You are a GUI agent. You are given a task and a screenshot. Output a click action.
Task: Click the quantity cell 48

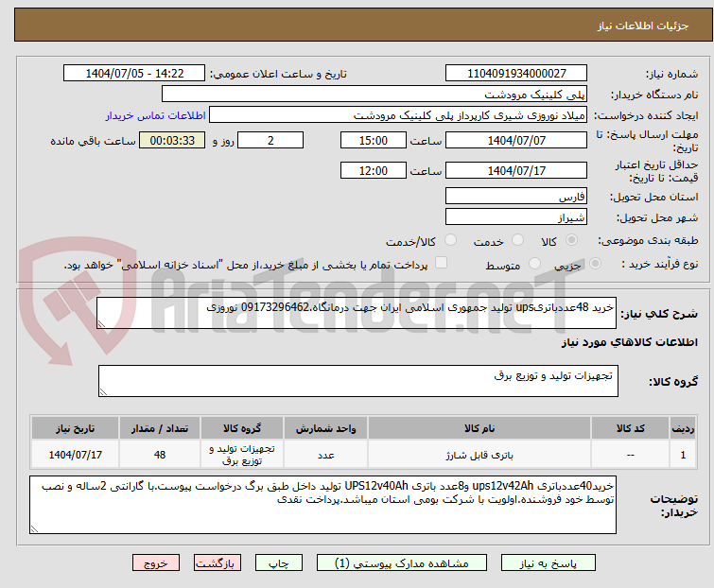(x=160, y=455)
